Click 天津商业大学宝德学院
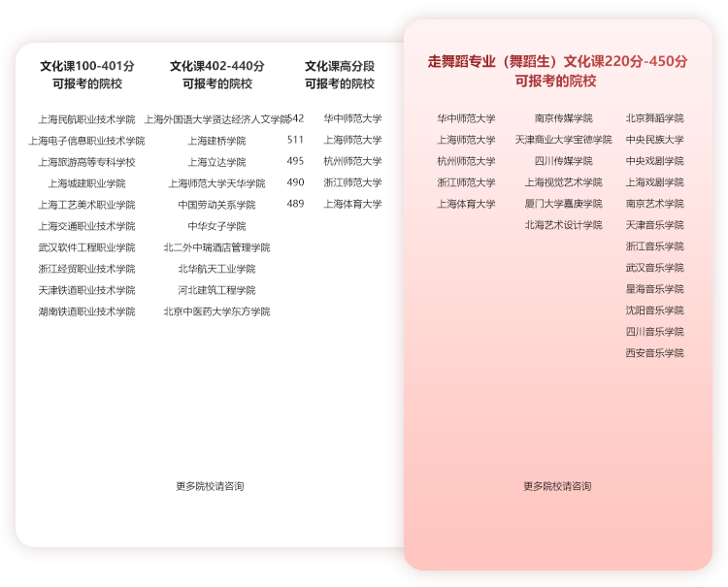The image size is (728, 587). [563, 140]
